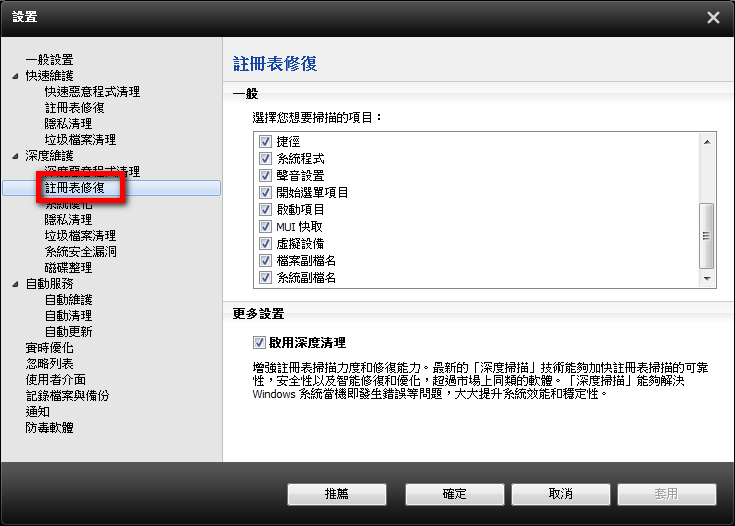Open 一般設置 in the settings tree
This screenshot has height=526, width=735.
49,60
